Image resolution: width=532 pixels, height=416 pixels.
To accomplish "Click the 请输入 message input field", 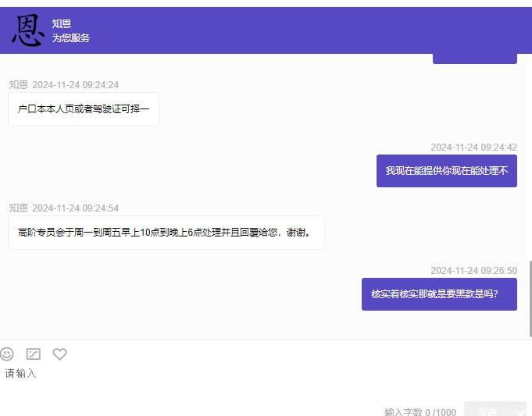I will 234,375.
